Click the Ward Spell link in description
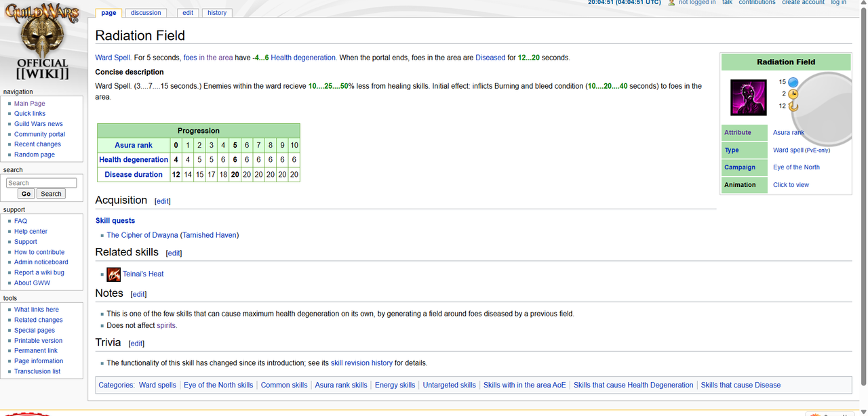 pos(113,58)
